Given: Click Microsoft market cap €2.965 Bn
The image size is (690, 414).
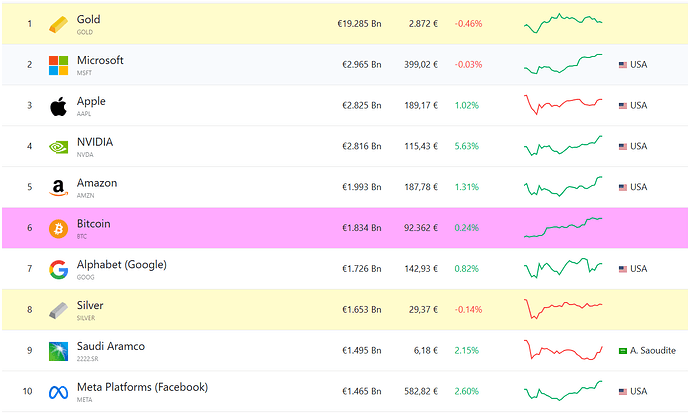Looking at the screenshot, I should coord(362,65).
